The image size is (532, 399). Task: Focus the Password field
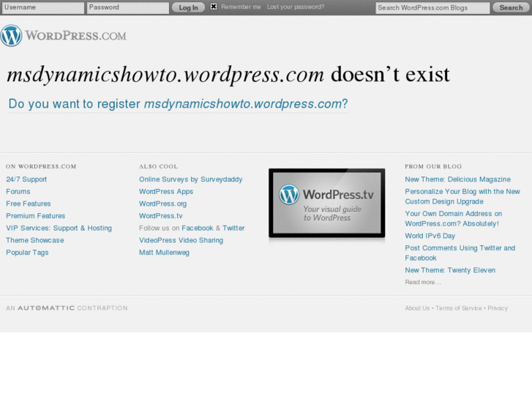click(128, 8)
